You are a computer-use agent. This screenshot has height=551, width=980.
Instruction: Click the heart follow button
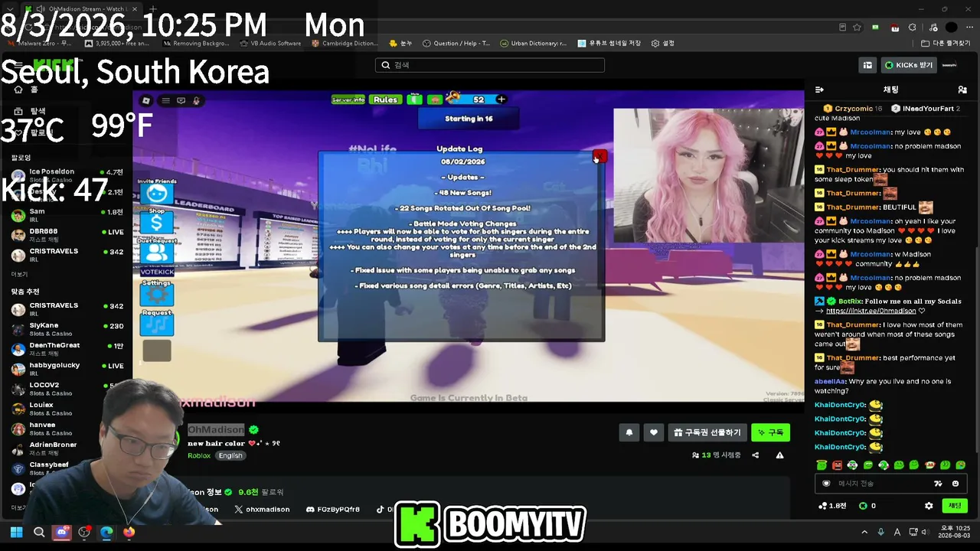tap(653, 432)
